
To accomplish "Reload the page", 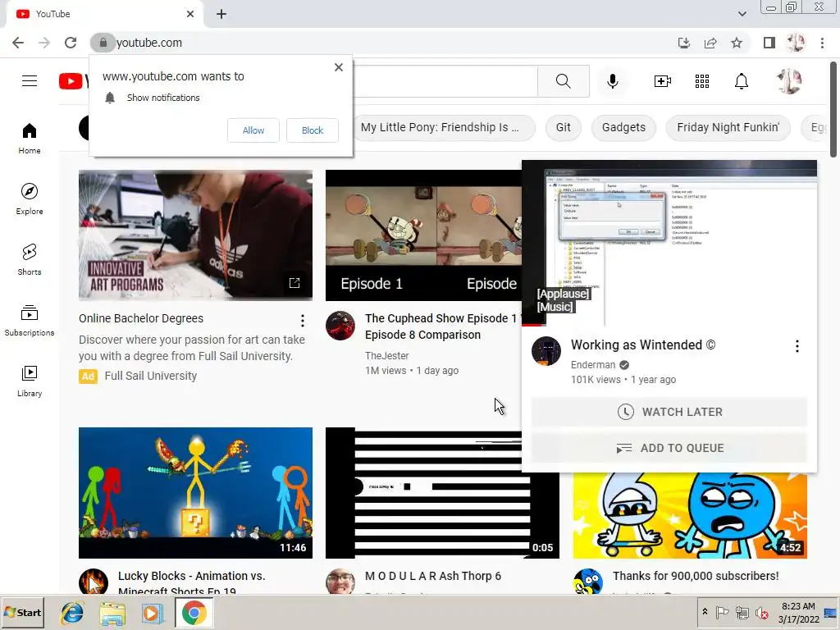I will [71, 43].
